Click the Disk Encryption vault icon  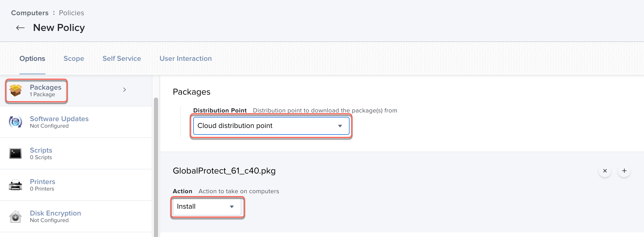tap(15, 217)
